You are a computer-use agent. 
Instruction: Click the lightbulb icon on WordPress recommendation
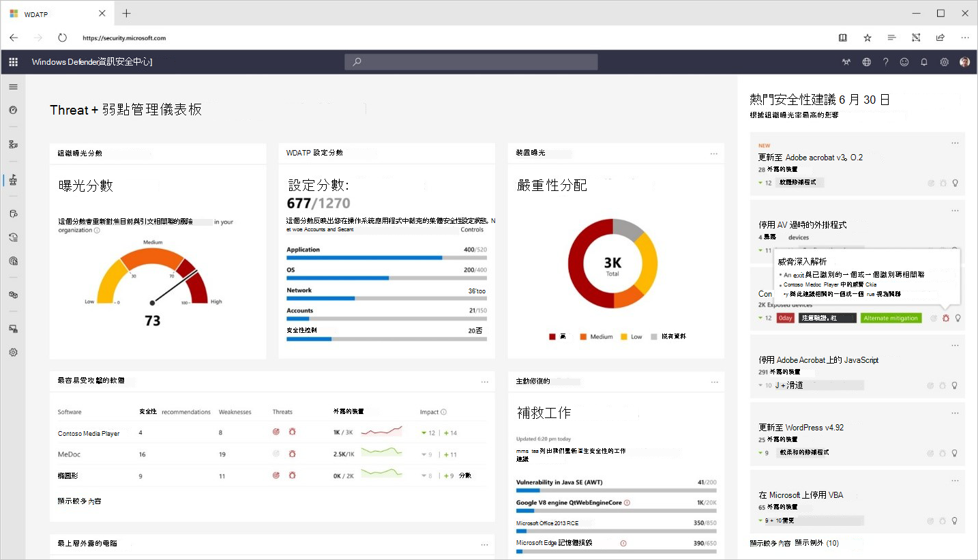955,453
